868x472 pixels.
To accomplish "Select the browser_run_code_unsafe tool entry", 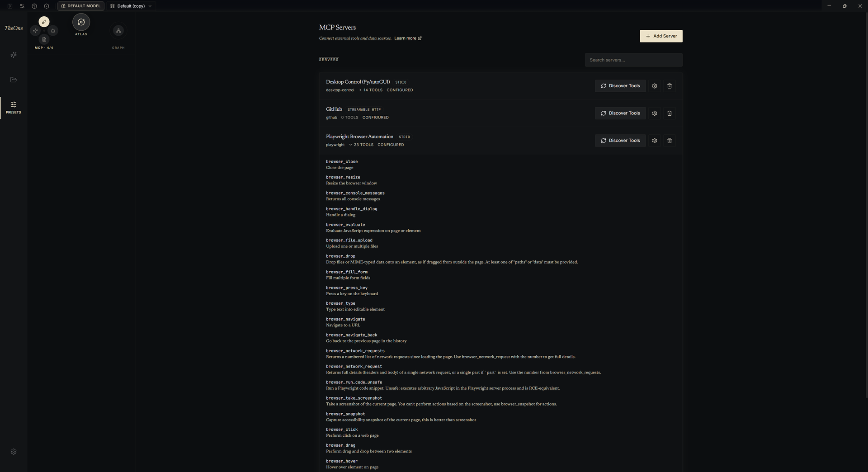I will pyautogui.click(x=443, y=385).
